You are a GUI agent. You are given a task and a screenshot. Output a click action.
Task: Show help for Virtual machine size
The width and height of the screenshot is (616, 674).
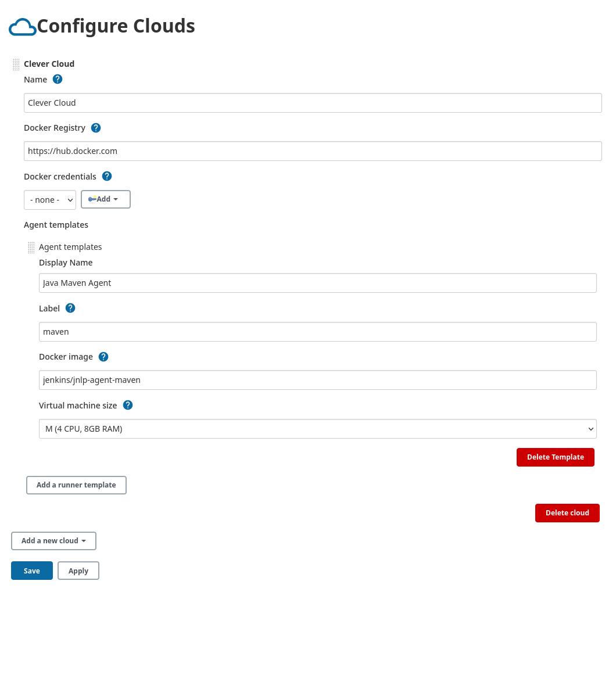coord(127,405)
